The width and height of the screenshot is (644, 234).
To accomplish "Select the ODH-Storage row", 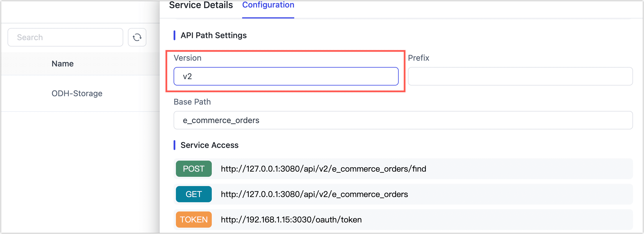I will pyautogui.click(x=77, y=93).
